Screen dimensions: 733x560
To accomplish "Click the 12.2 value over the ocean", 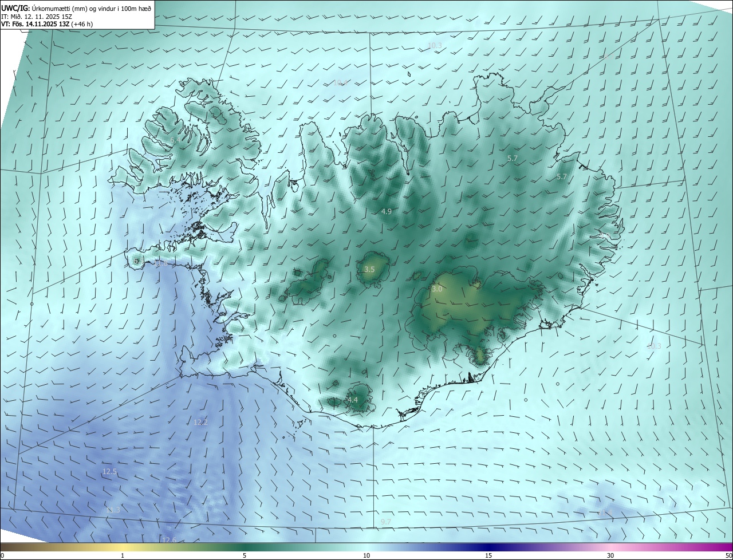I will [201, 422].
